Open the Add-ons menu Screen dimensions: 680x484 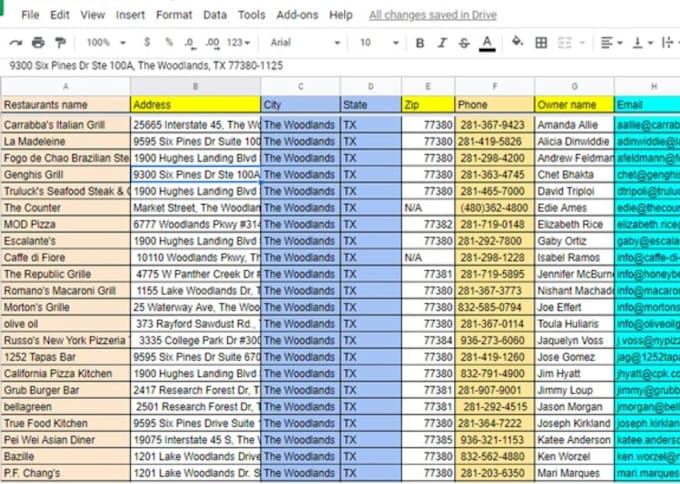point(298,15)
